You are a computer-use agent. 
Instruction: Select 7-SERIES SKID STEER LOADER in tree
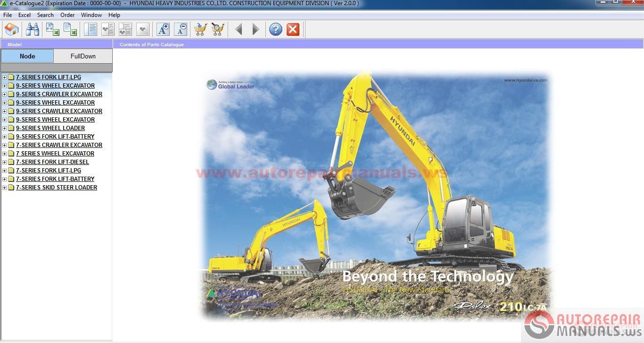coord(57,188)
